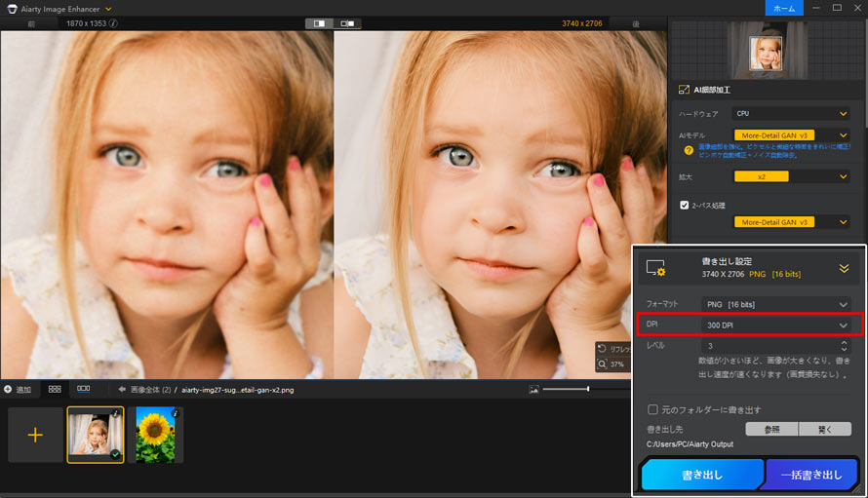Click the 追加 add images button

(18, 390)
